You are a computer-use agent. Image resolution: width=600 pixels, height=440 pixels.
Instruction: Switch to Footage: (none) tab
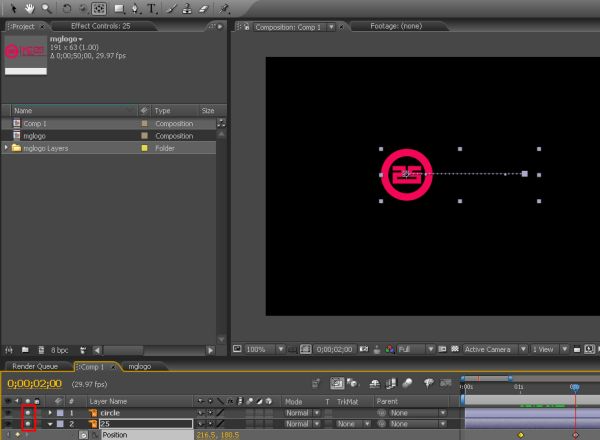(x=396, y=26)
